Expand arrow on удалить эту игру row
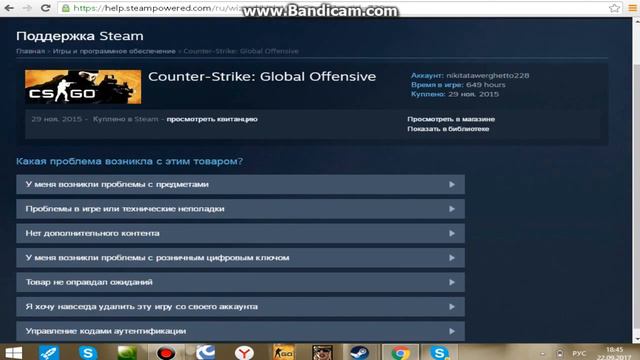This screenshot has width=640, height=360. [452, 307]
